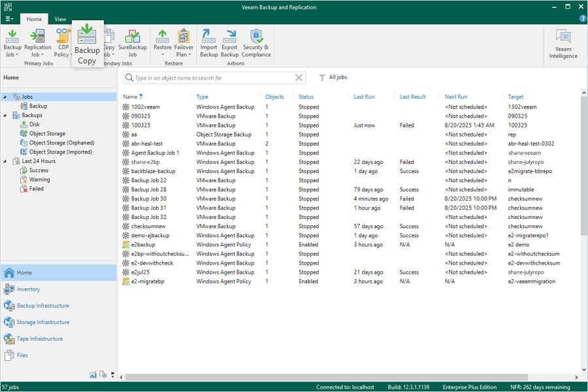Open the help question mark icon
This screenshot has width=588, height=392.
click(583, 19)
